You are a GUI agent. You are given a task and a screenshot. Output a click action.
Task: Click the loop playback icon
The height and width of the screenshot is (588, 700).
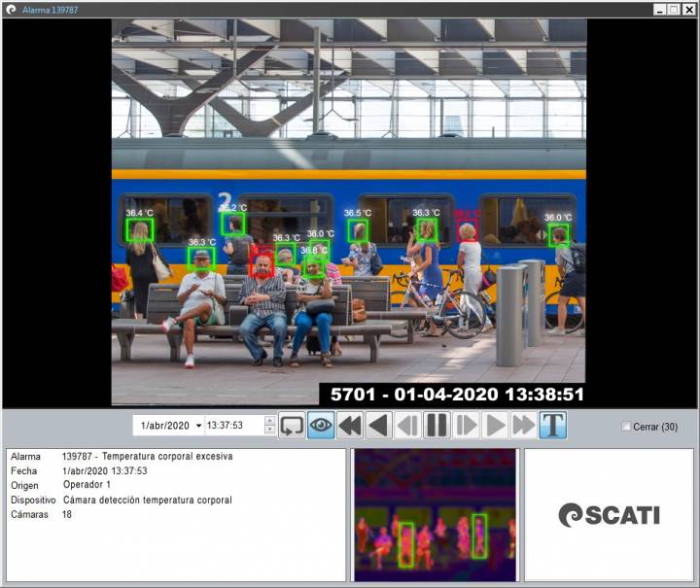point(292,425)
